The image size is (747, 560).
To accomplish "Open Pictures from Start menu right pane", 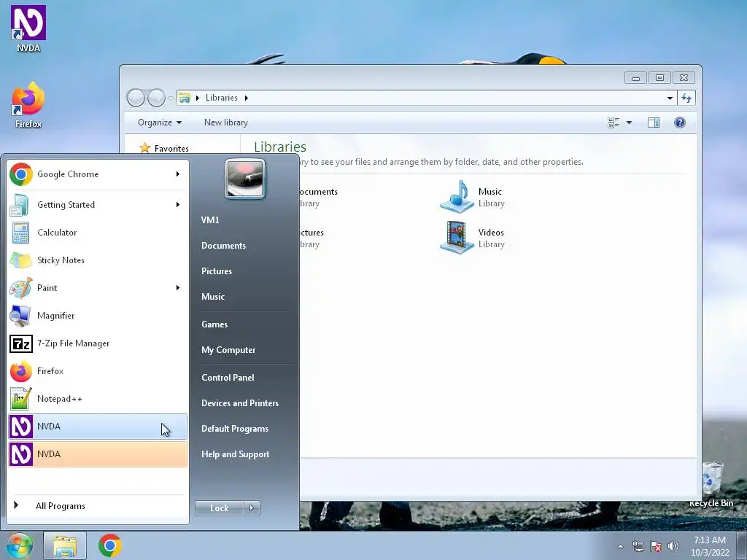I will 217,271.
